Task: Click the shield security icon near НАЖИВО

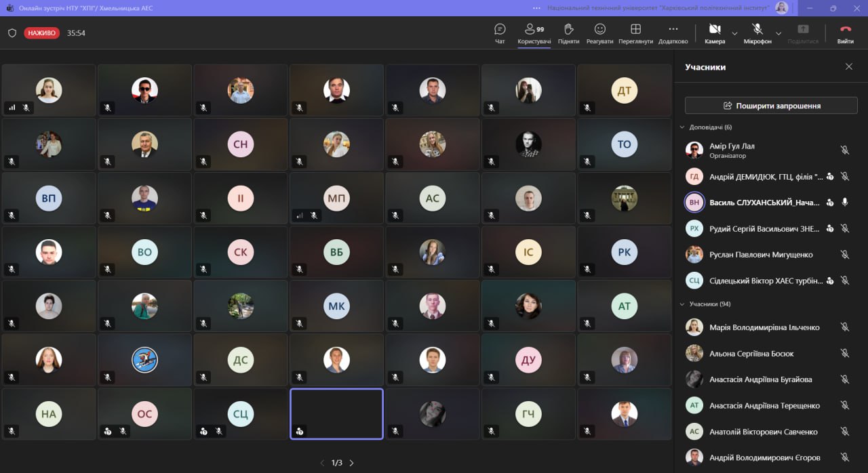Action: pyautogui.click(x=12, y=33)
